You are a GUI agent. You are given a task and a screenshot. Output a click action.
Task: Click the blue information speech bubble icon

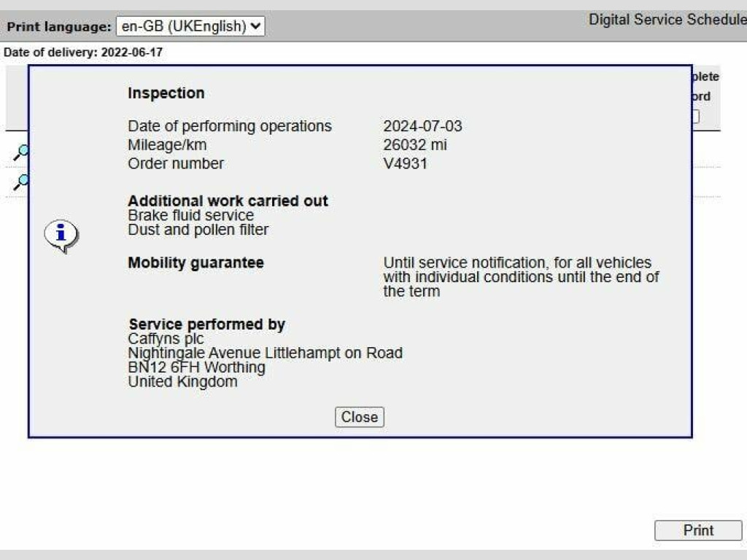click(x=61, y=235)
